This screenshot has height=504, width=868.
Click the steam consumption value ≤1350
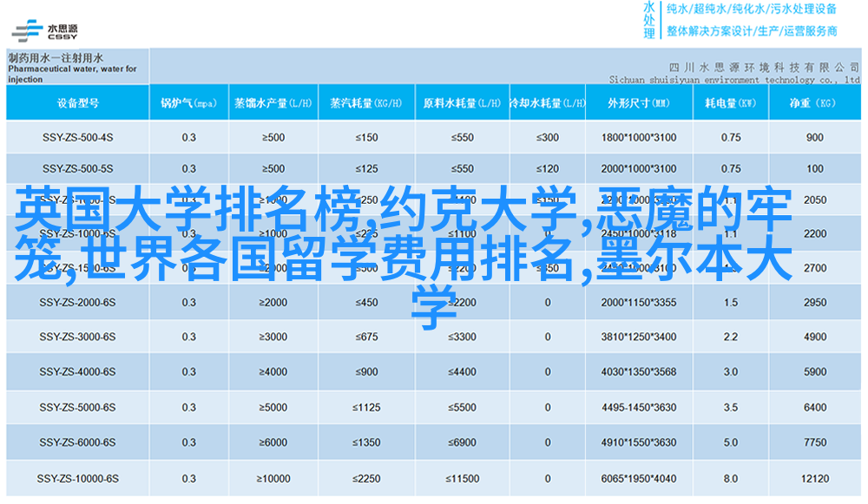click(366, 442)
